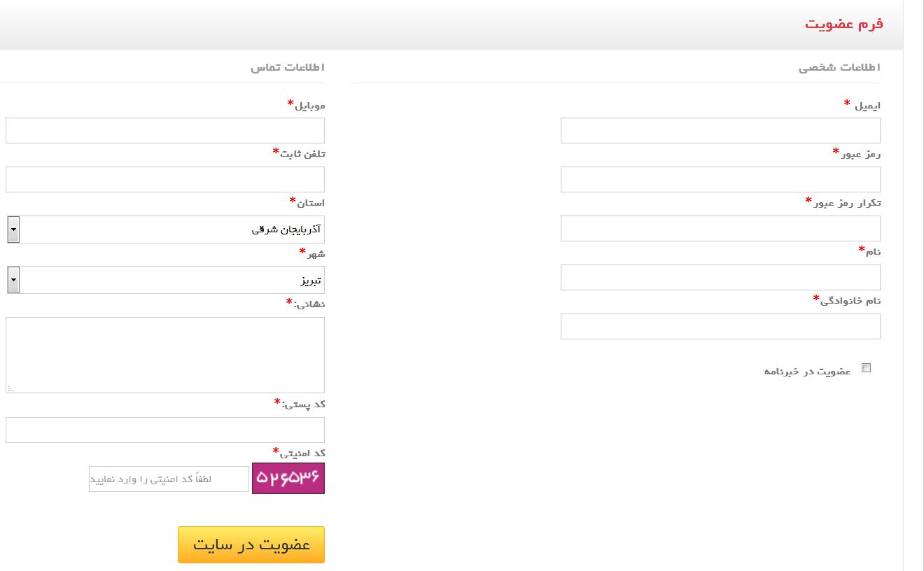Viewport: 924px width, 571px height.
Task: Click the عضویت در سایت submit button
Action: click(x=251, y=544)
